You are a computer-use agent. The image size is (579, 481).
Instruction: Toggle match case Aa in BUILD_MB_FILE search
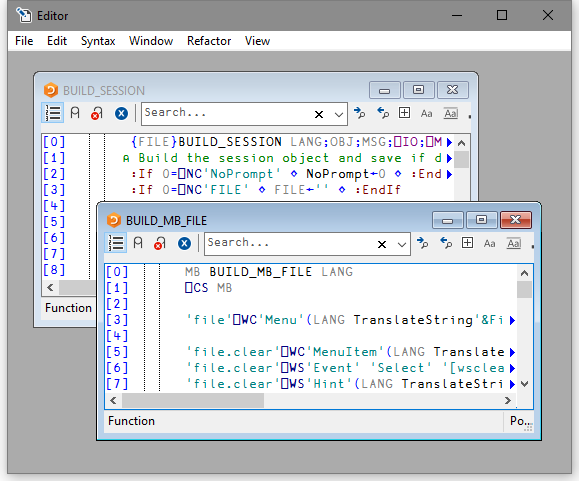point(489,244)
